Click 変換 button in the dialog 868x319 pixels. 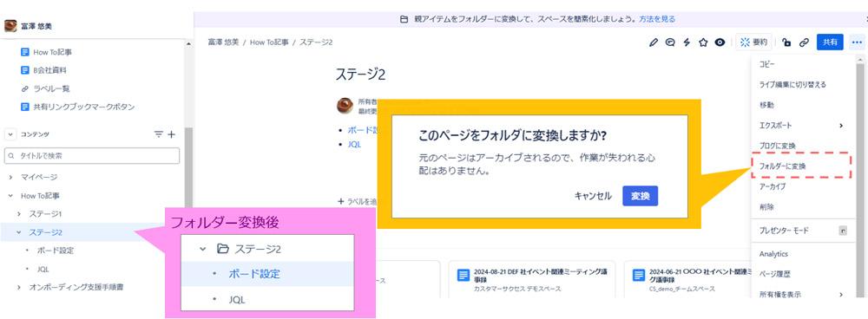641,196
